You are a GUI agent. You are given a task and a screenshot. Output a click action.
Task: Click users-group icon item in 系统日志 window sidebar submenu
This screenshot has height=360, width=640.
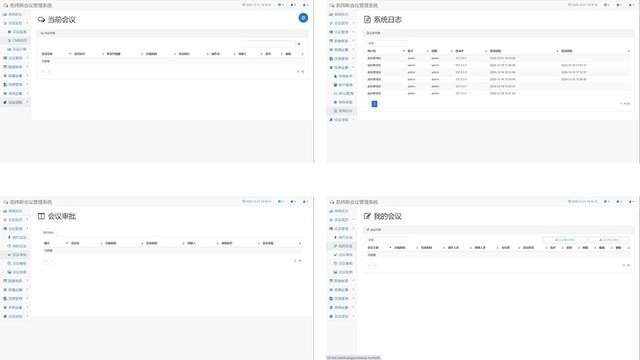[343, 85]
